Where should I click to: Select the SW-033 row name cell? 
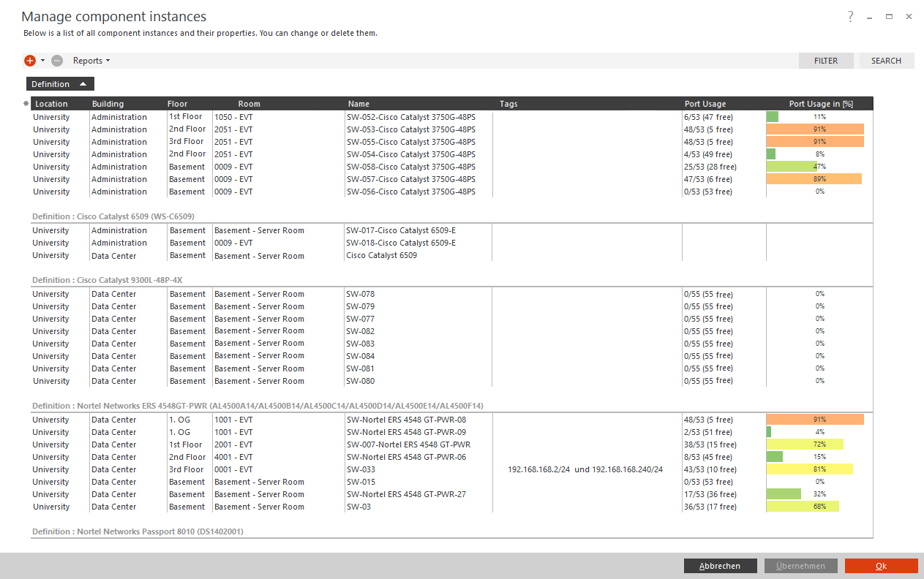pyautogui.click(x=361, y=469)
